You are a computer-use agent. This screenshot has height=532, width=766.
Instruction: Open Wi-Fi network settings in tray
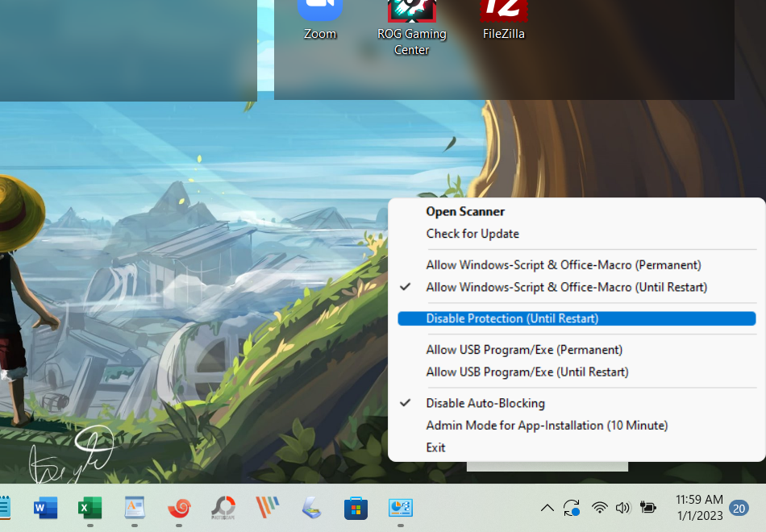(599, 508)
